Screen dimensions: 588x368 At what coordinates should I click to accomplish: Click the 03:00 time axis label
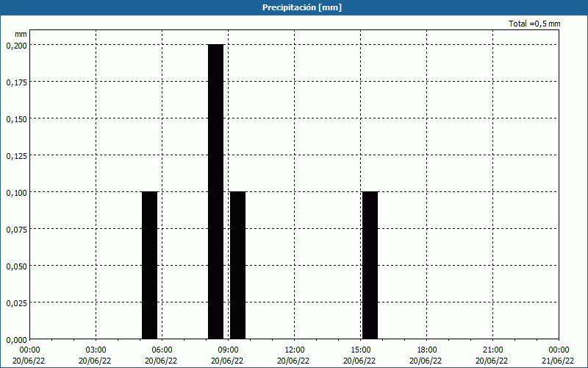pyautogui.click(x=96, y=350)
